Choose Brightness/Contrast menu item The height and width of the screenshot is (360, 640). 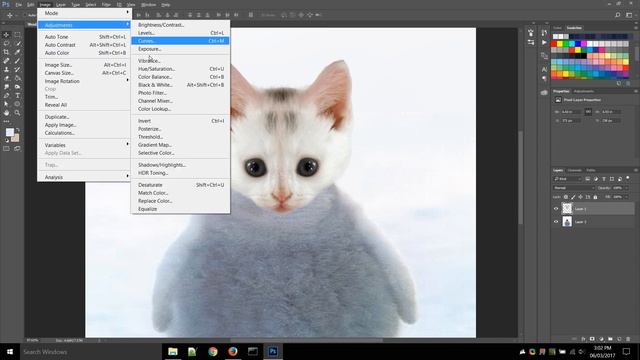[x=180, y=25]
